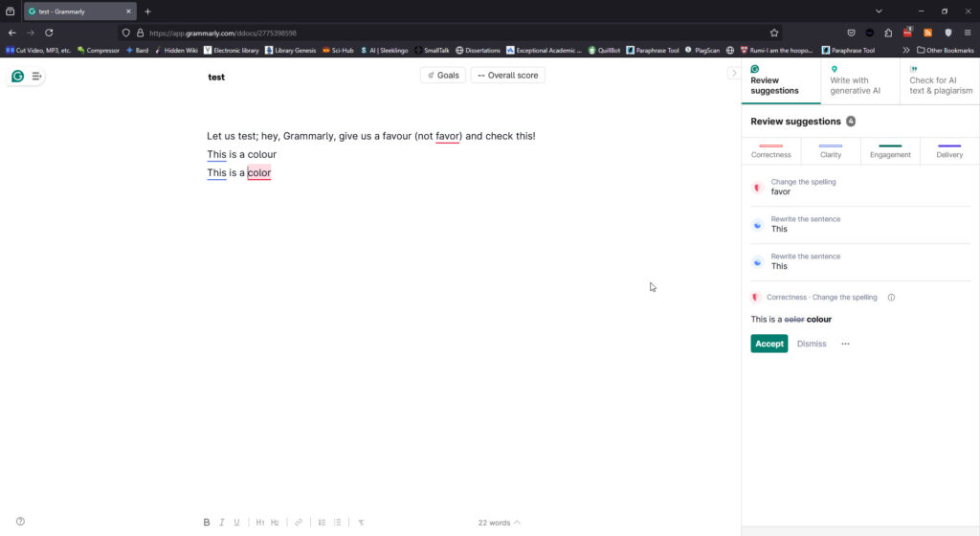Open Sci-Hub bookmark
Viewport: 980px width, 536px height.
click(338, 50)
